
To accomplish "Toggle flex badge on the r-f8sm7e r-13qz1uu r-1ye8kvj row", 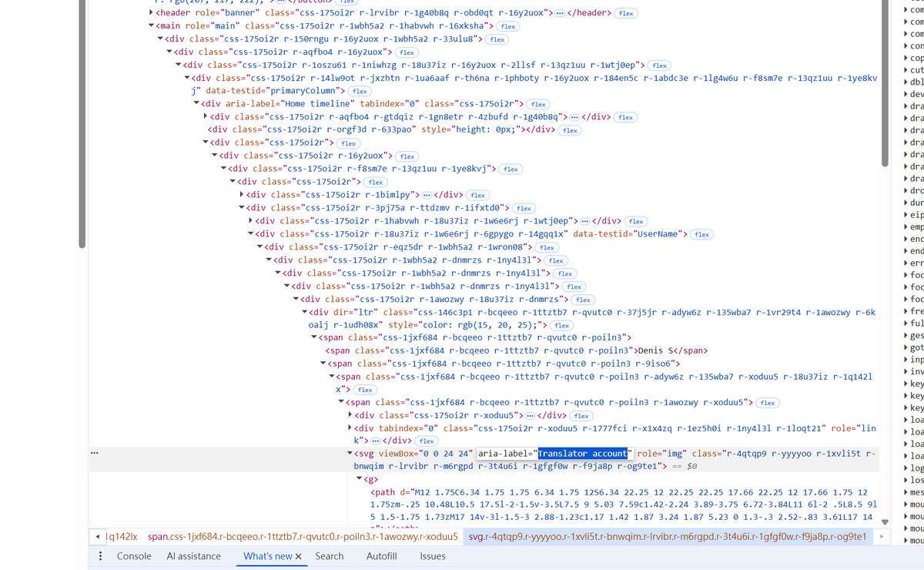I will coord(511,169).
